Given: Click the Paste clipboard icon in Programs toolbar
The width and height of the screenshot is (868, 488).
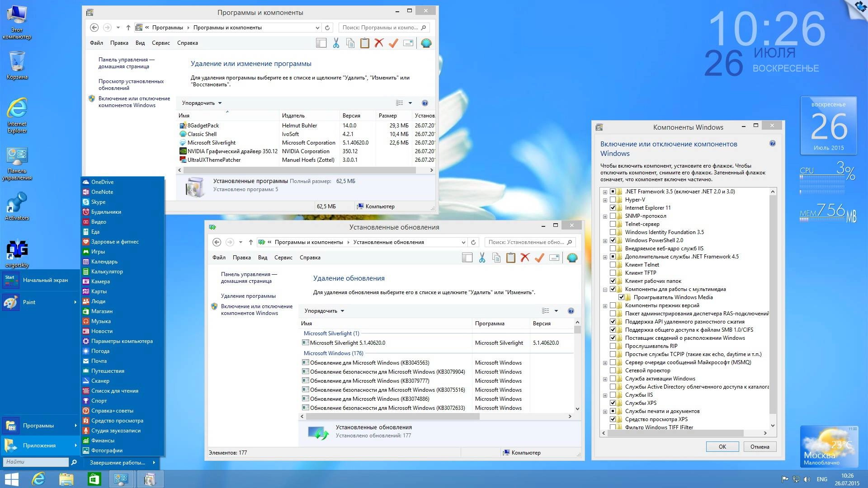Looking at the screenshot, I should tap(365, 43).
